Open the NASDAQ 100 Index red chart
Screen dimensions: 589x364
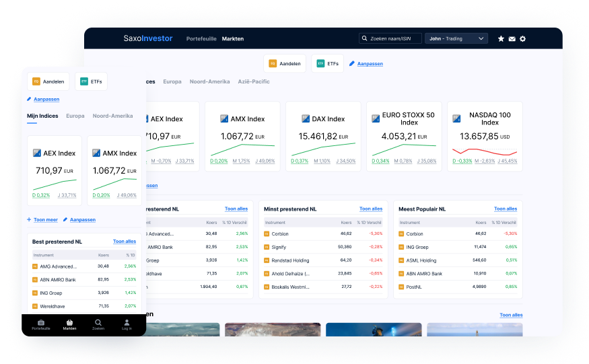click(x=485, y=151)
